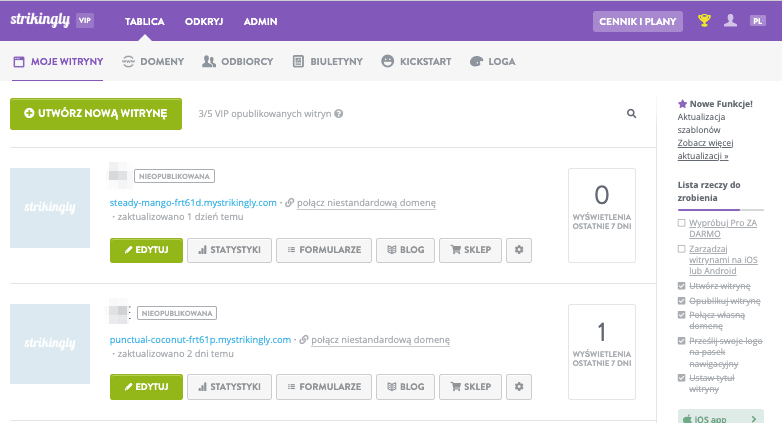Open STATYSTYKI for punctual-coconut site
This screenshot has height=423, width=782.
click(229, 387)
